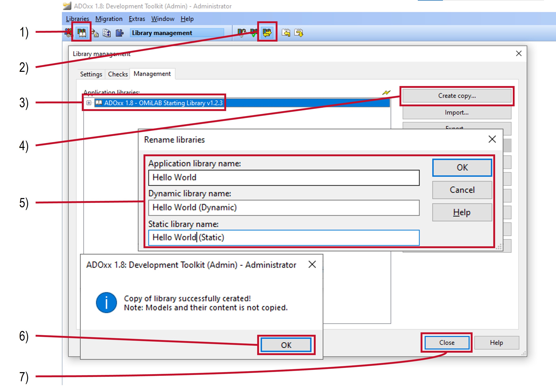Open the Window menu
Image resolution: width=556 pixels, height=392 pixels.
[163, 19]
